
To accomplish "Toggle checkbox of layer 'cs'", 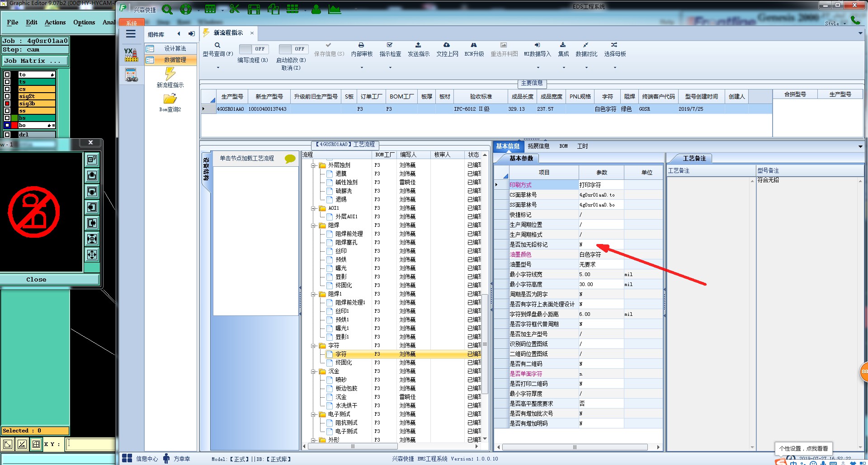I will pyautogui.click(x=7, y=89).
